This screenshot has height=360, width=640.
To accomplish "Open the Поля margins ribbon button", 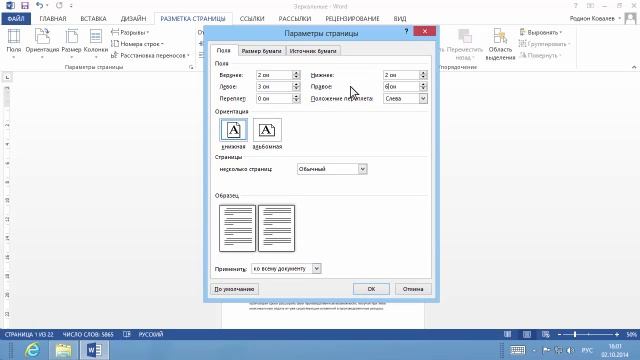I will [13, 43].
